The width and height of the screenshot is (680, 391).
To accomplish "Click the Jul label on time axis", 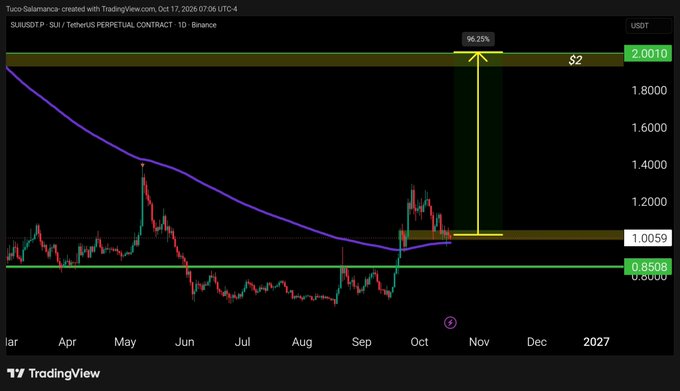I will 242,342.
